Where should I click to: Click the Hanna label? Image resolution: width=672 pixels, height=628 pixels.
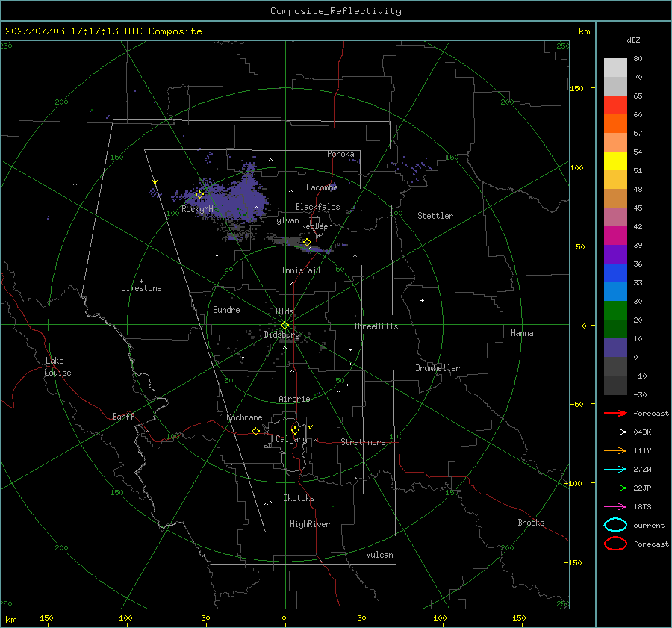click(x=522, y=333)
